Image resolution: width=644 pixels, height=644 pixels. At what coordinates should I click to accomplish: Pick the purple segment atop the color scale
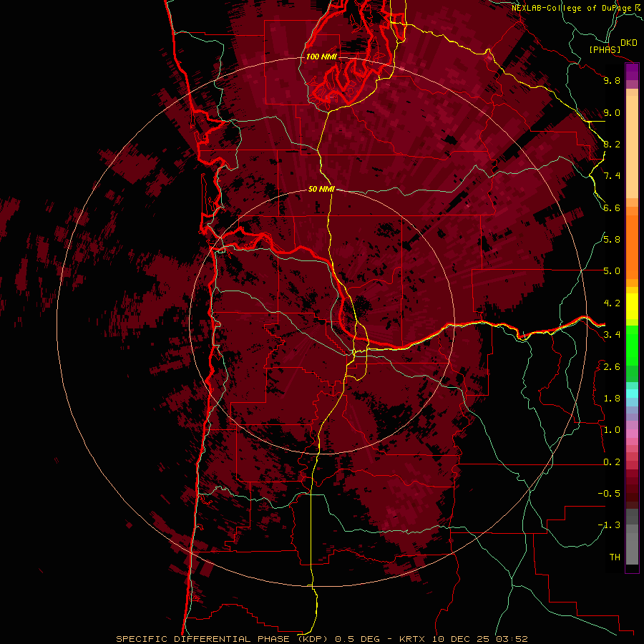pyautogui.click(x=632, y=72)
